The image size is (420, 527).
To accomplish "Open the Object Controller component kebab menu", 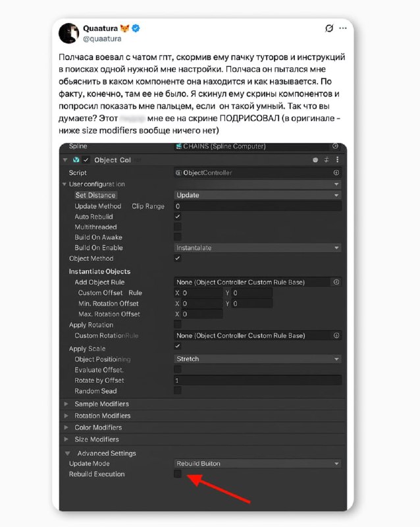I will pos(338,160).
